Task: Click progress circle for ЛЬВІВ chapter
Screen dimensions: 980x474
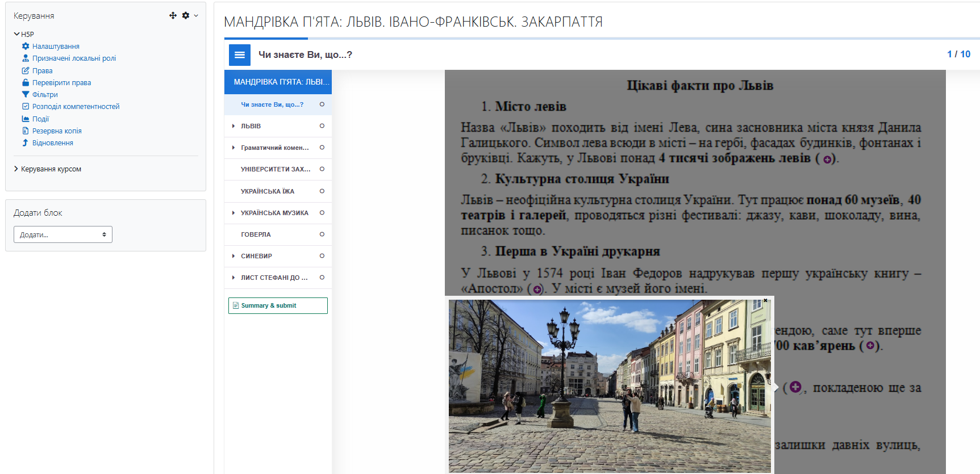Action: coord(322,126)
